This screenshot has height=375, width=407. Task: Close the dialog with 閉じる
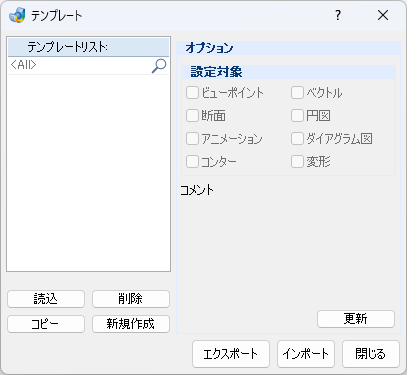click(371, 354)
